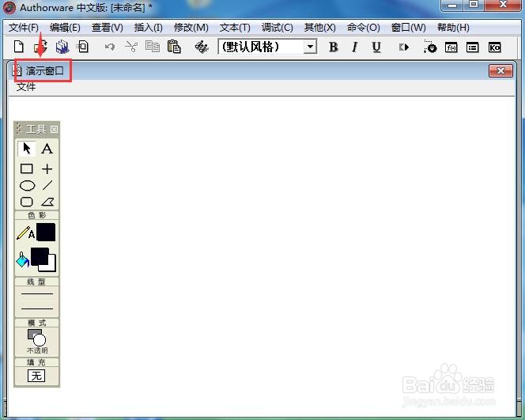Image resolution: width=525 pixels, height=420 pixels.
Task: Select the pointer arrow tool
Action: (x=26, y=149)
